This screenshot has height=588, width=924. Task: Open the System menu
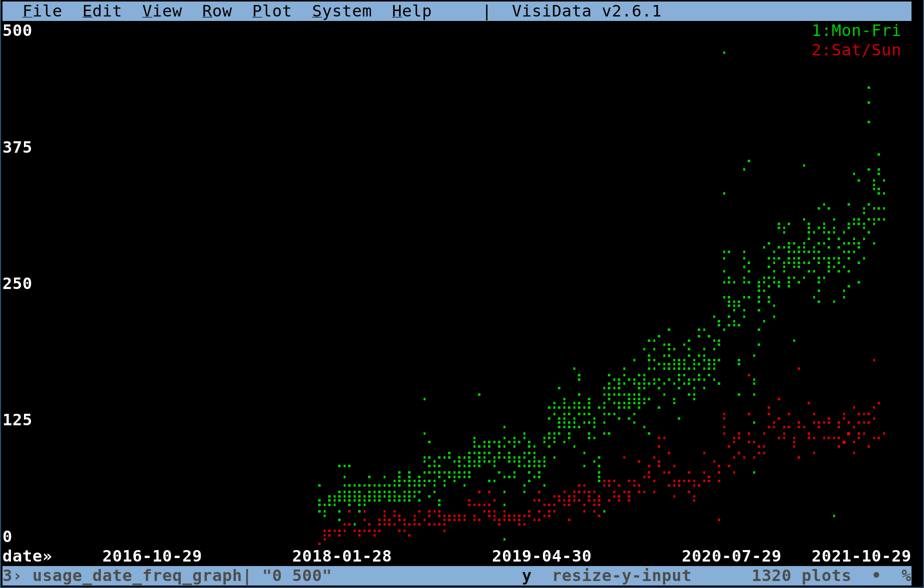tap(342, 11)
